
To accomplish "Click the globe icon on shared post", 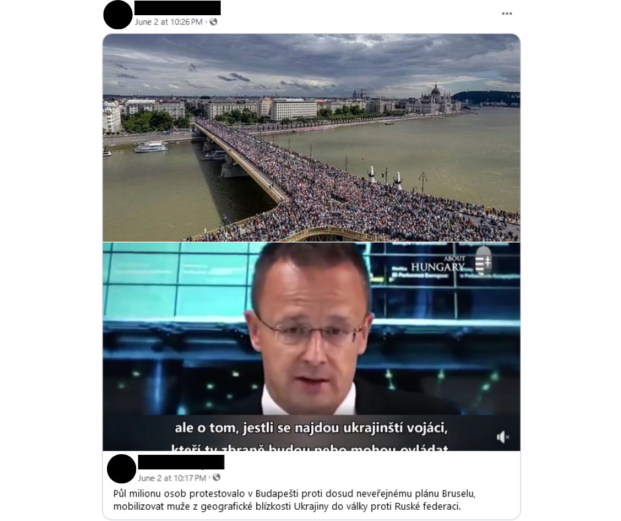I will point(216,477).
